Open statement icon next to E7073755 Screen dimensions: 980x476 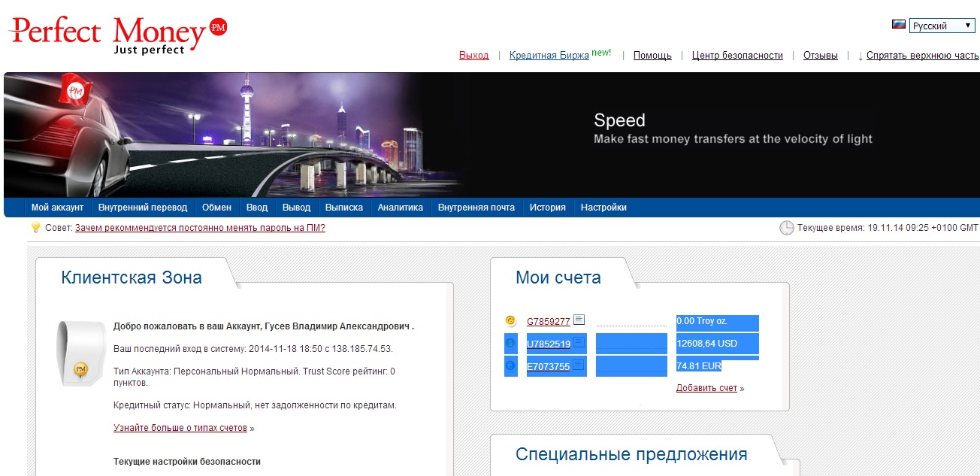(579, 365)
